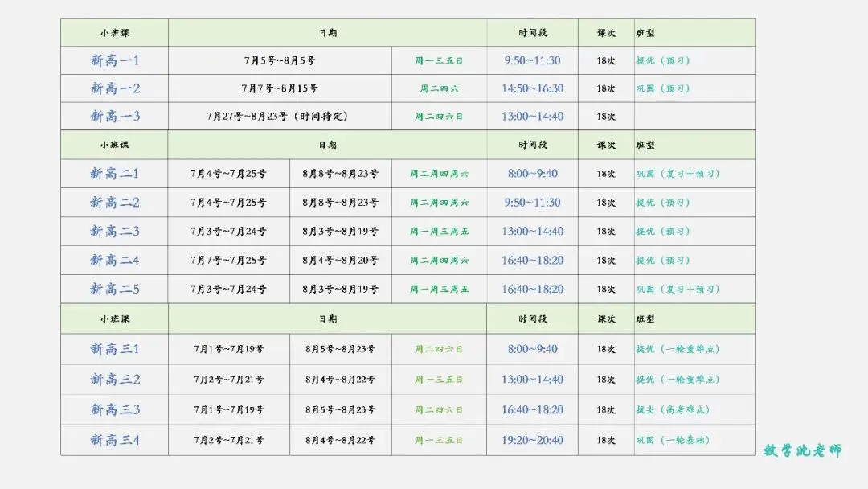Click 7月3号~7月24号 in the 新高二3 row

point(228,231)
